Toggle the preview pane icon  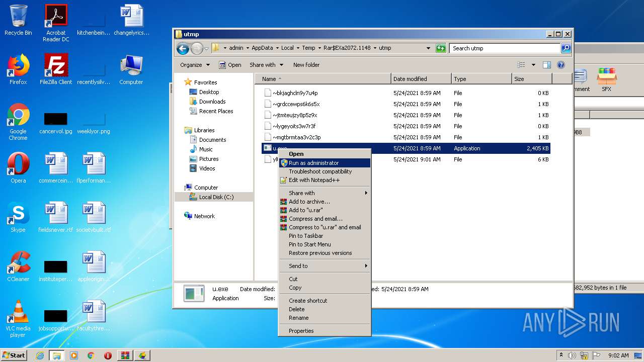coord(547,65)
